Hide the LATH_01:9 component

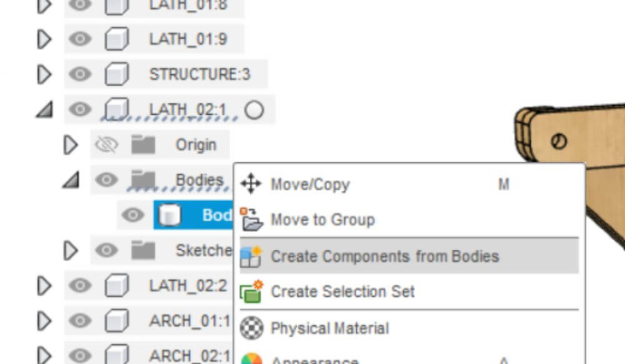(x=80, y=39)
